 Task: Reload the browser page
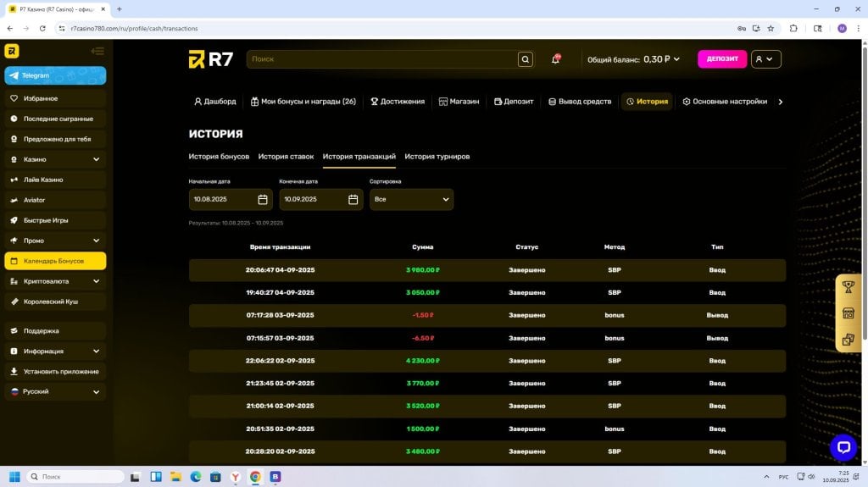tap(42, 28)
